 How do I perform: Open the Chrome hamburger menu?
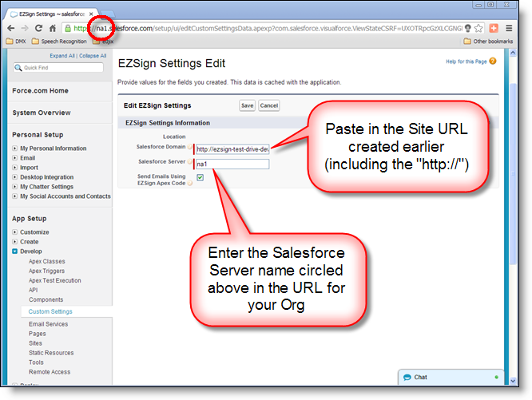[509, 28]
